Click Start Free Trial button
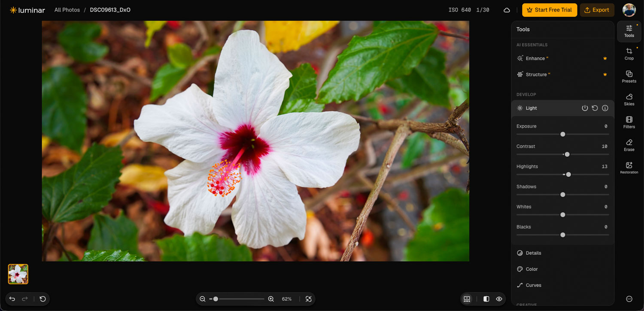Viewport: 644px width, 311px height. 550,10
